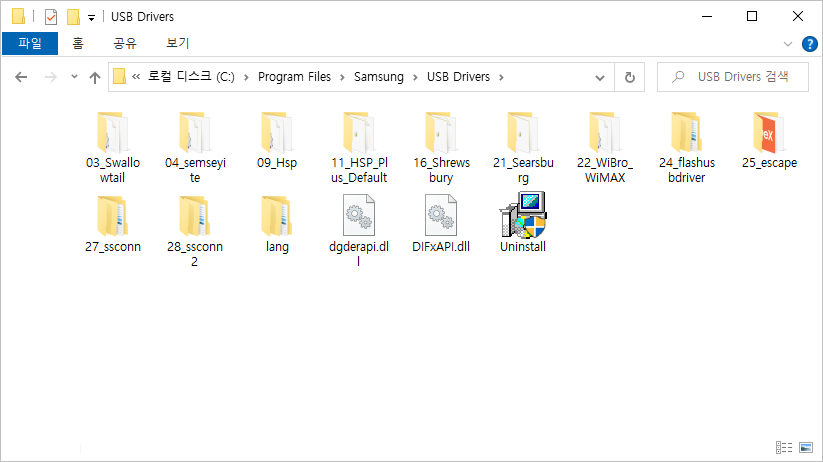823x462 pixels.
Task: Switch to large icons view layout
Action: 806,447
